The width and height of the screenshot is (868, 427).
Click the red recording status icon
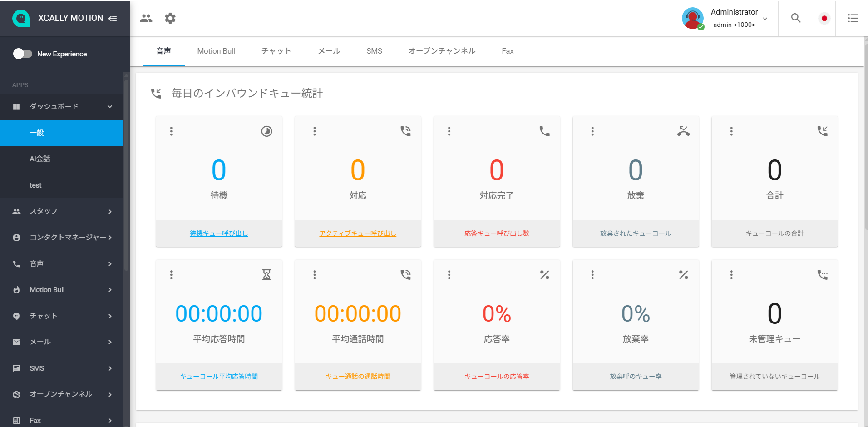coord(824,18)
